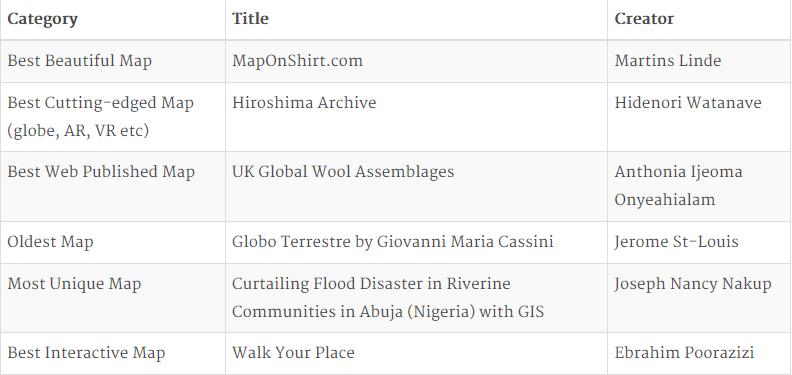Open the Hiroshima Archive entry

pos(304,103)
